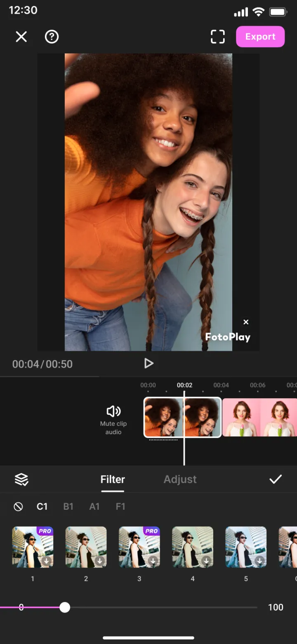297x644 pixels.
Task: Open the help question mark icon
Action: [52, 37]
